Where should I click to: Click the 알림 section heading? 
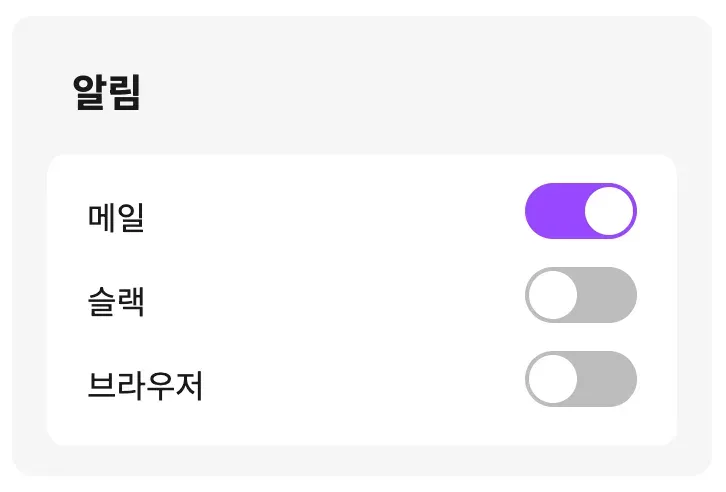point(107,93)
